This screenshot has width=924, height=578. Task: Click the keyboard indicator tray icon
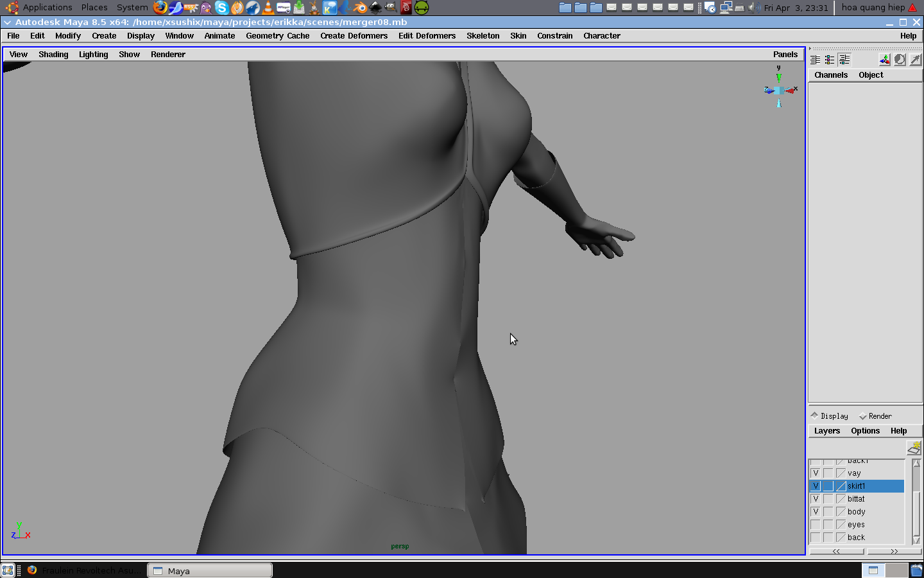tap(740, 8)
